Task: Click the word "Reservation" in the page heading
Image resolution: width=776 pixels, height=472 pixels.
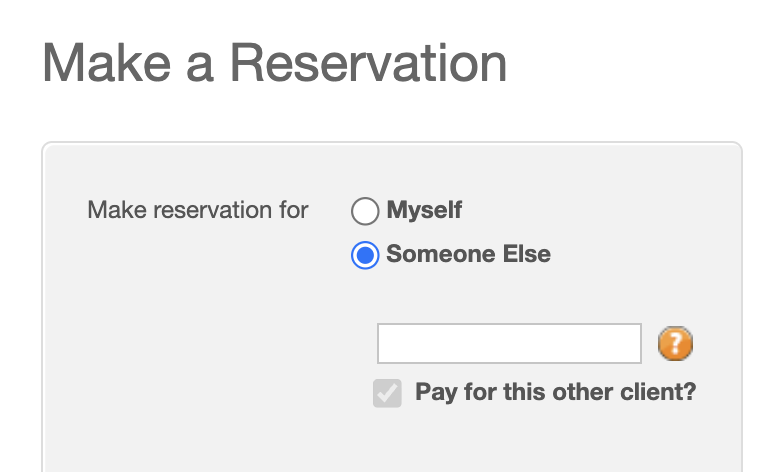Action: [368, 63]
